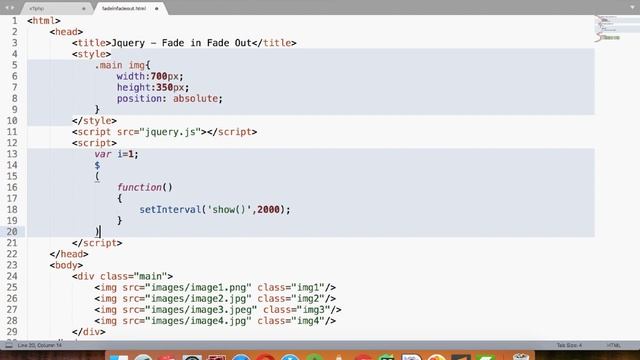Toggle the side bar panel icon in status bar
This screenshot has height=360, width=640.
pos(9,345)
